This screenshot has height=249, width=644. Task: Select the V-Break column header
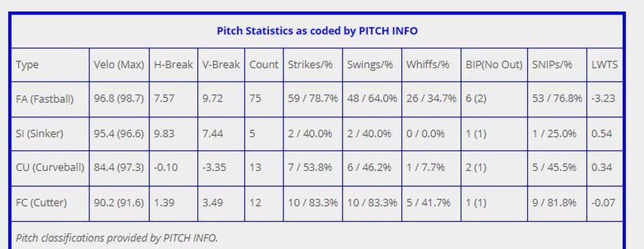(x=221, y=64)
